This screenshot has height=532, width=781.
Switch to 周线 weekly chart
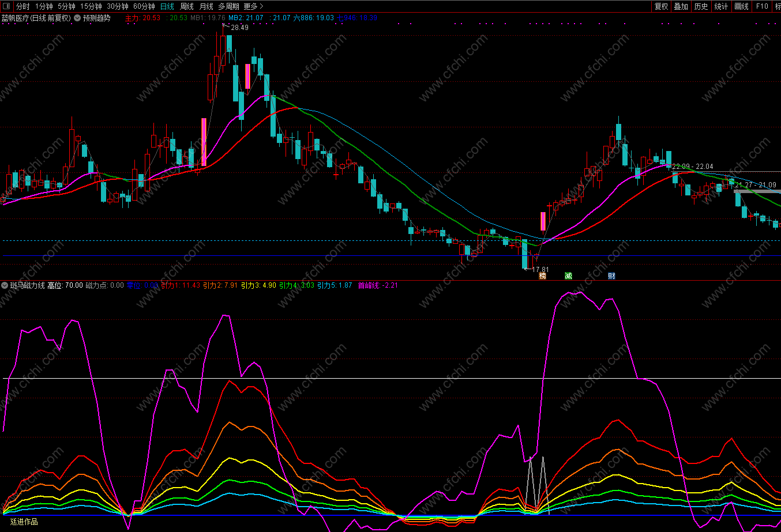(187, 6)
